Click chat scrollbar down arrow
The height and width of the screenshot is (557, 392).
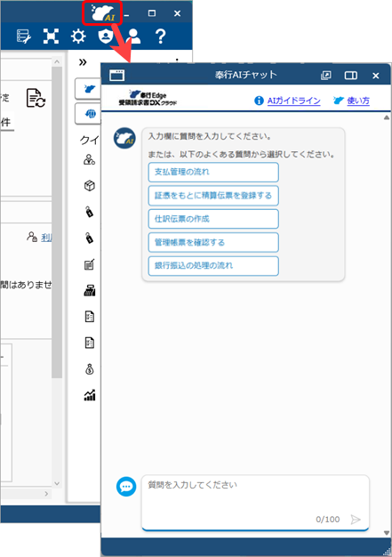click(x=387, y=532)
